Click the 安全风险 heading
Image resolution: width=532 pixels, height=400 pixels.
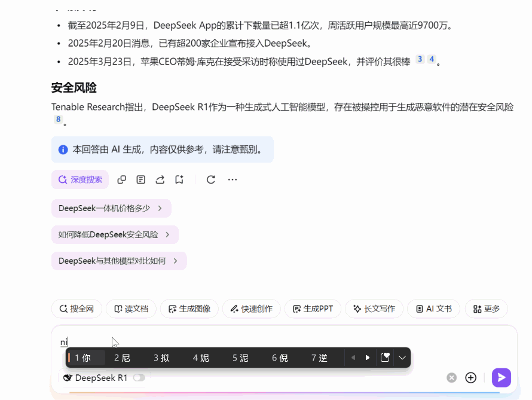74,88
